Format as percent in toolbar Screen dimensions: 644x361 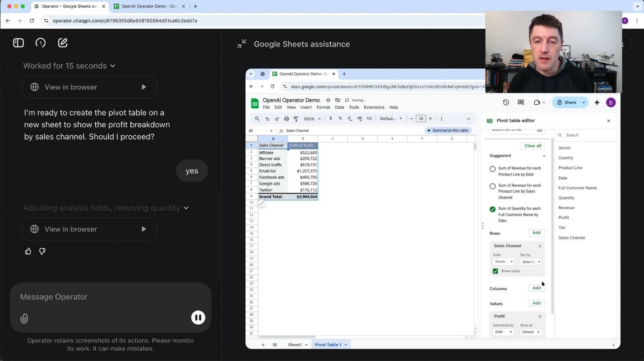(x=340, y=119)
